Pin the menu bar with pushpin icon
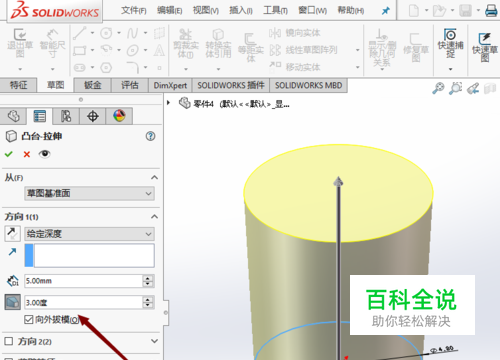 point(386,11)
